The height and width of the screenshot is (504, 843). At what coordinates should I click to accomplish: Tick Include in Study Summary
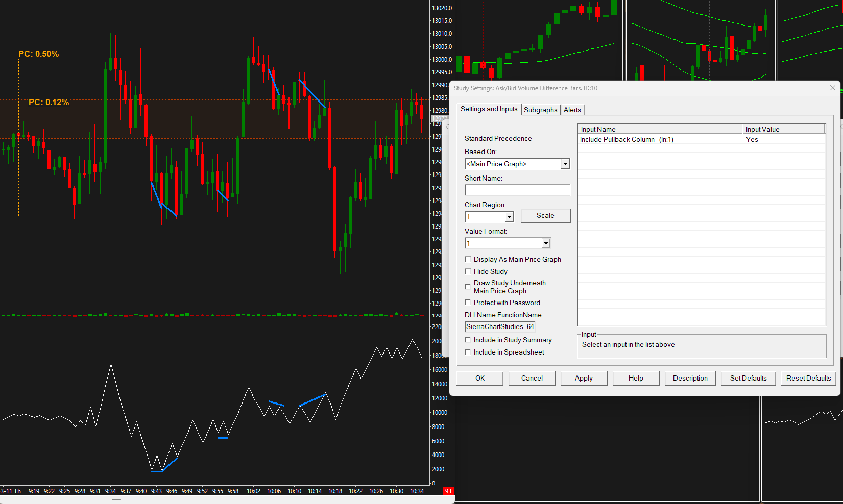pos(468,340)
